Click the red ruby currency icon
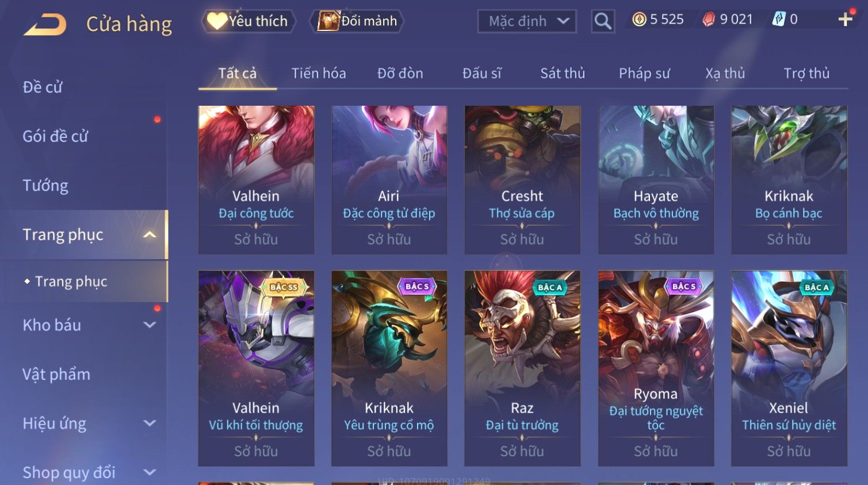Viewport: 868px width, 485px height. [x=709, y=20]
